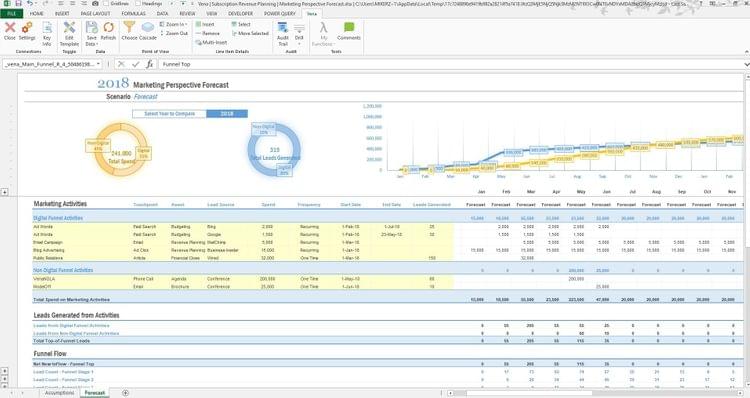Click the formula bar cancel X icon
The image size is (750, 398).
[121, 64]
